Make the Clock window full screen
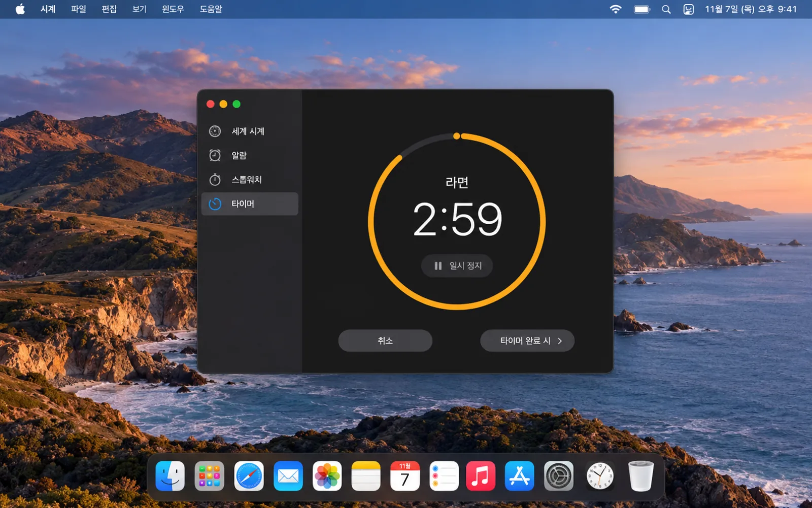This screenshot has width=812, height=508. tap(236, 104)
